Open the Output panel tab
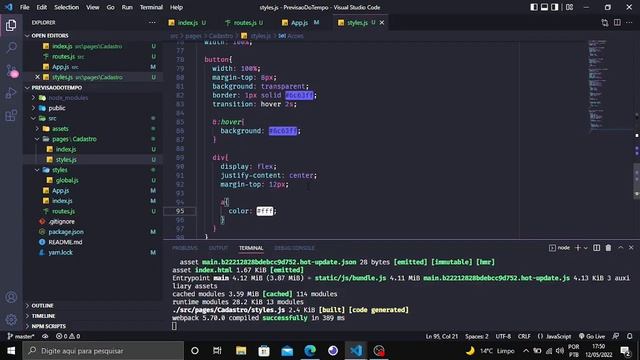This screenshot has width=640, height=360. (218, 248)
